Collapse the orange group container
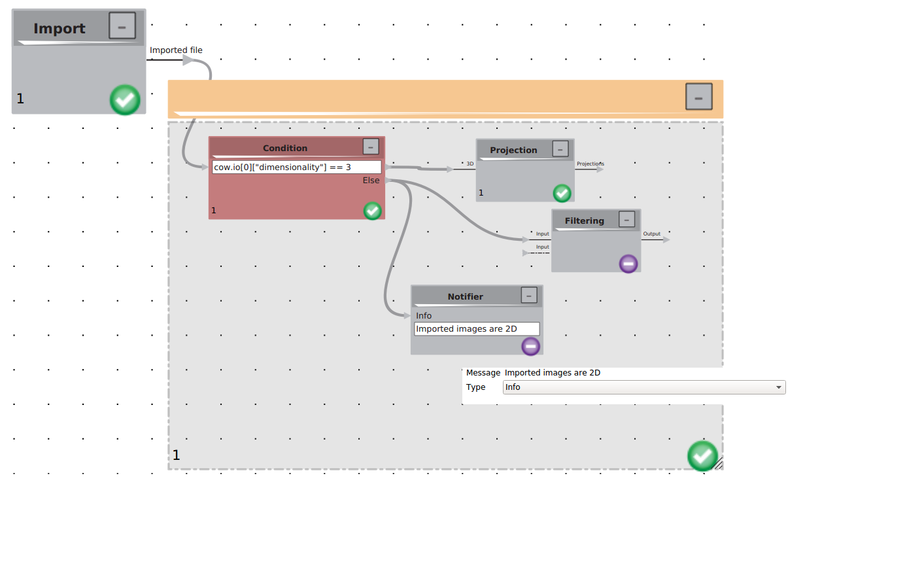Viewport: 924px width, 577px height. tap(699, 97)
